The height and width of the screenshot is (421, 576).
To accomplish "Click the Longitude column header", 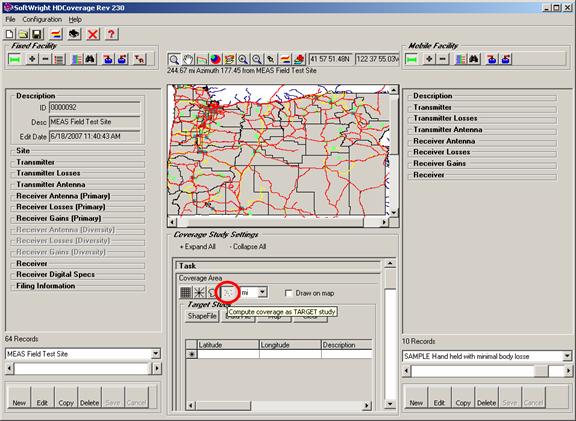I will pos(290,345).
